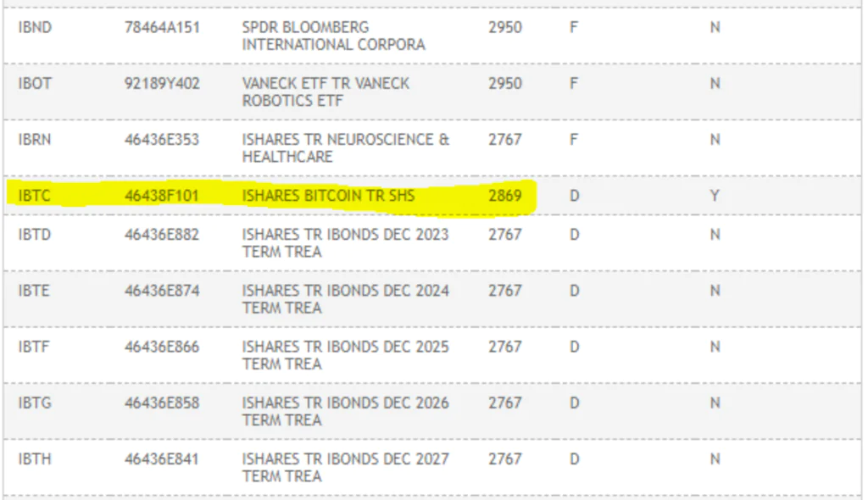This screenshot has height=500, width=868.
Task: Select the IBTC ticker symbol cell
Action: [34, 196]
